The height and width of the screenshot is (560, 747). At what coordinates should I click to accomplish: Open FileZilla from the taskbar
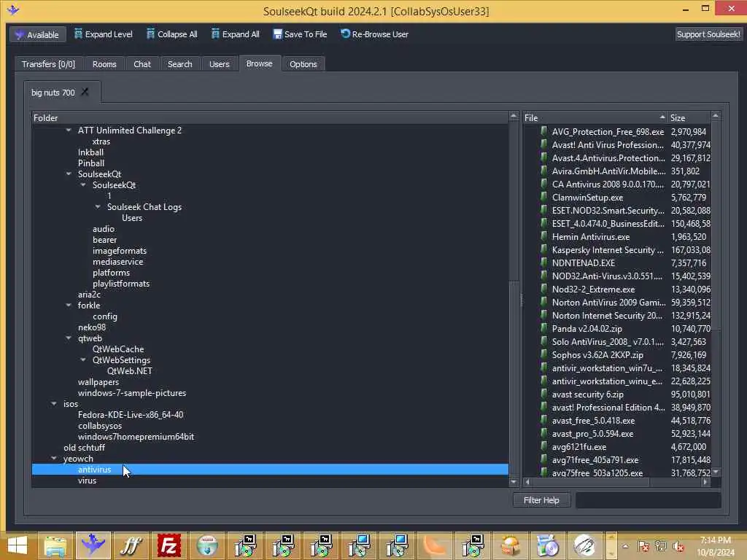(x=169, y=545)
